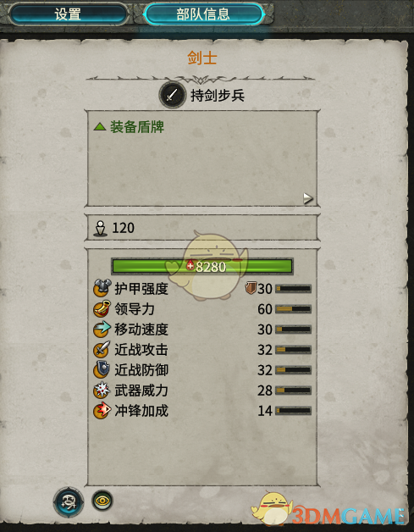Toggle the round skull button
Image resolution: width=414 pixels, height=532 pixels.
coord(69,502)
